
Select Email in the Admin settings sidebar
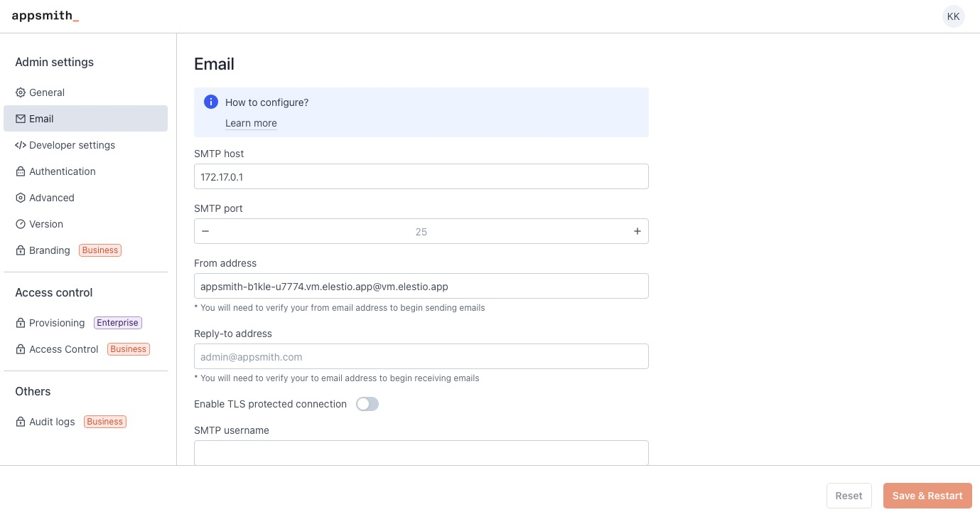click(41, 119)
